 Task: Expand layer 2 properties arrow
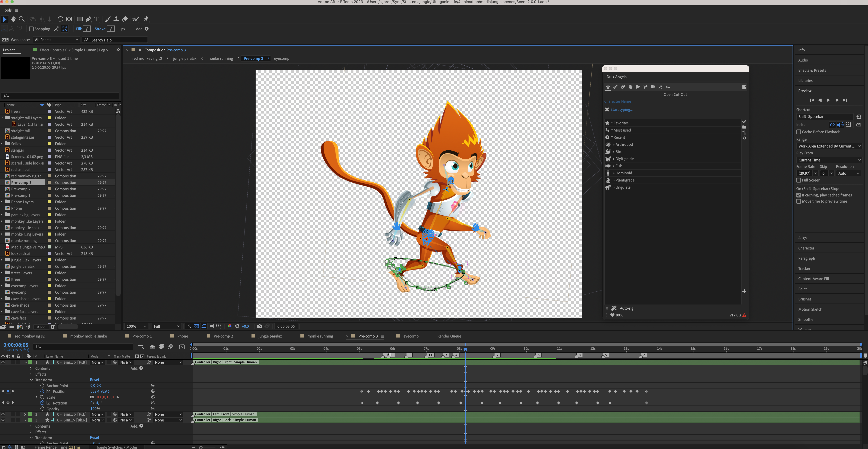(25, 414)
